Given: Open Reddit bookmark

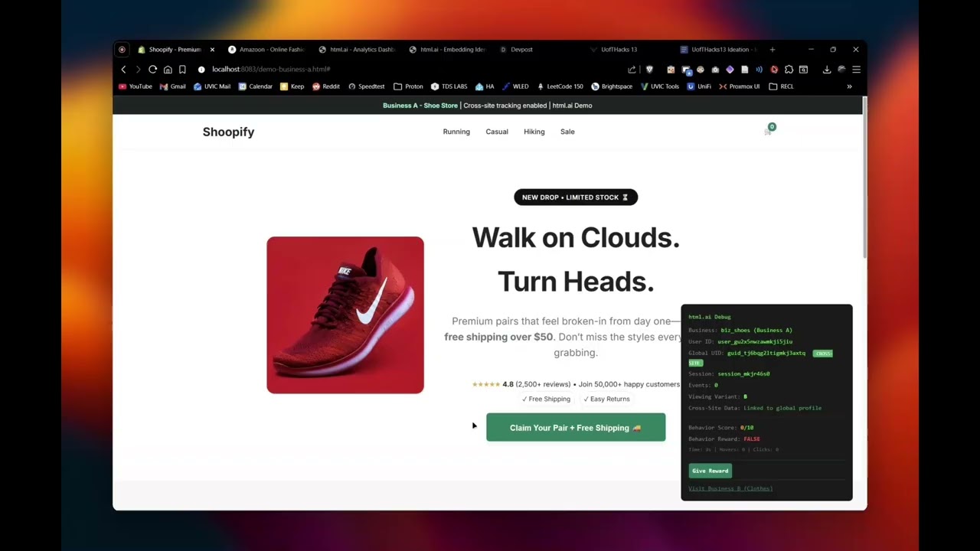Looking at the screenshot, I should (326, 86).
